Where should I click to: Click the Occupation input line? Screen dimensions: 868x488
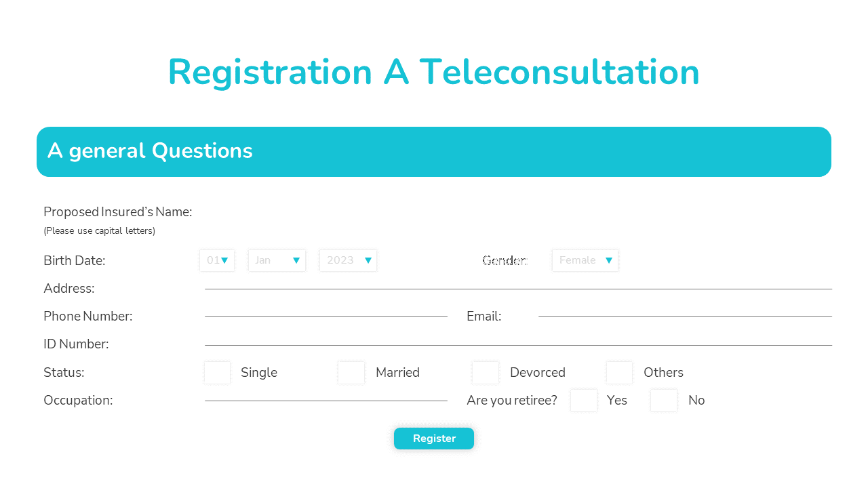coord(326,401)
